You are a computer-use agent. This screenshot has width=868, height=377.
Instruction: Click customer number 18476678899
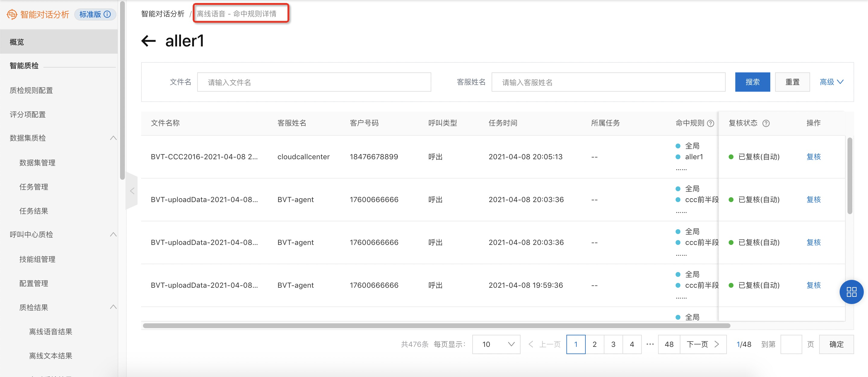click(374, 157)
